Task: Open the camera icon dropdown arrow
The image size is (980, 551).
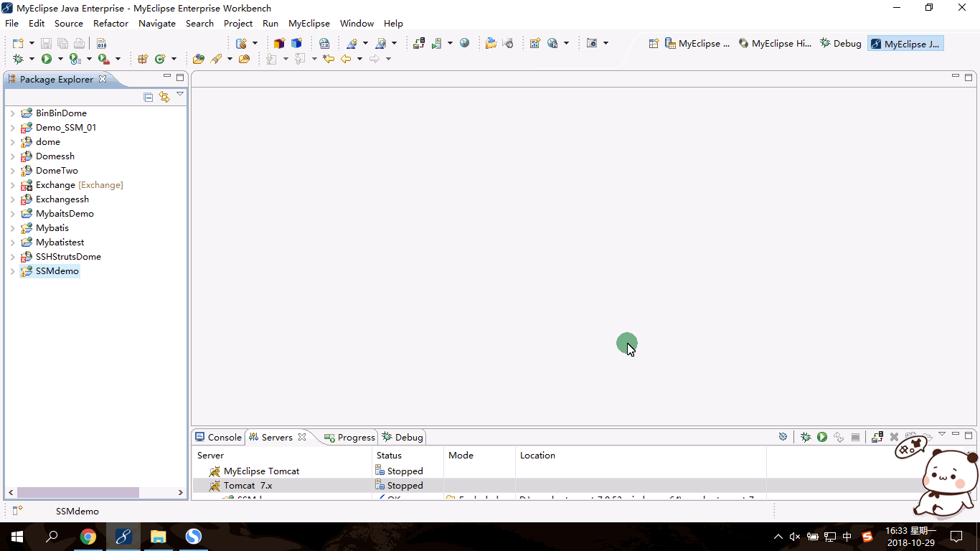Action: tap(606, 44)
